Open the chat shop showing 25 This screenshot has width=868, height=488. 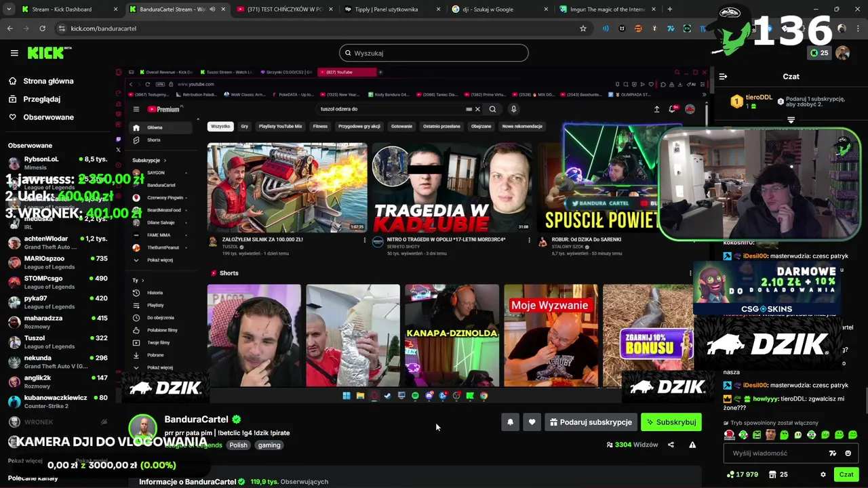(778, 474)
